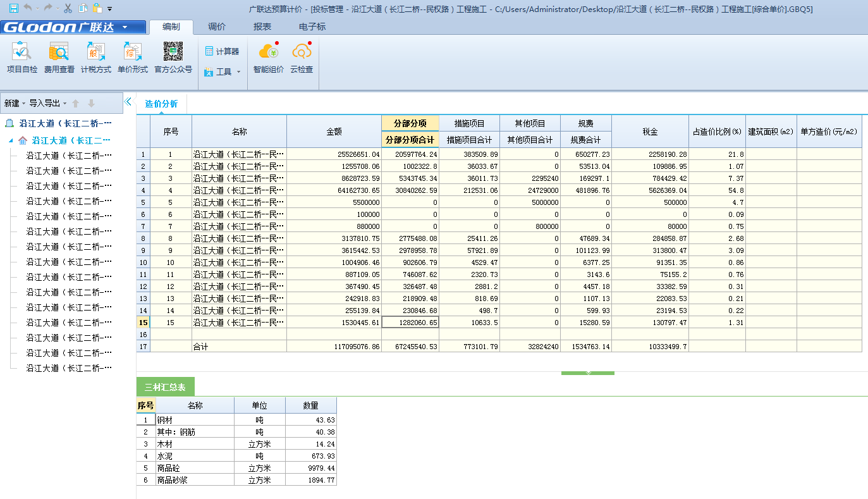The image size is (868, 499).
Task: Select the 规费 cell 650277.23
Action: tap(586, 154)
